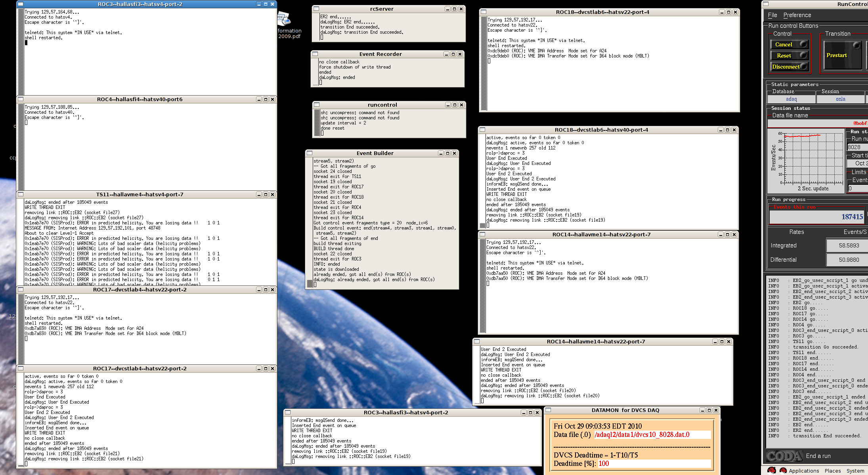This screenshot has width=868, height=475.
Task: Click 'End a run' status text
Action: (818, 456)
